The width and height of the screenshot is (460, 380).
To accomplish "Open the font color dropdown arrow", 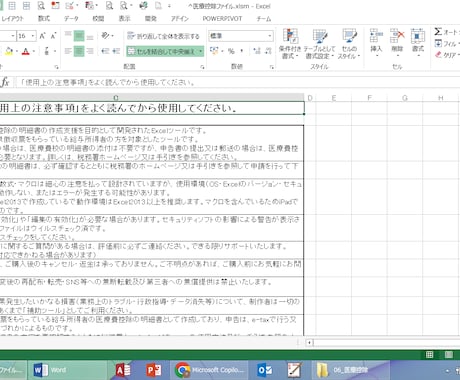I will click(34, 51).
